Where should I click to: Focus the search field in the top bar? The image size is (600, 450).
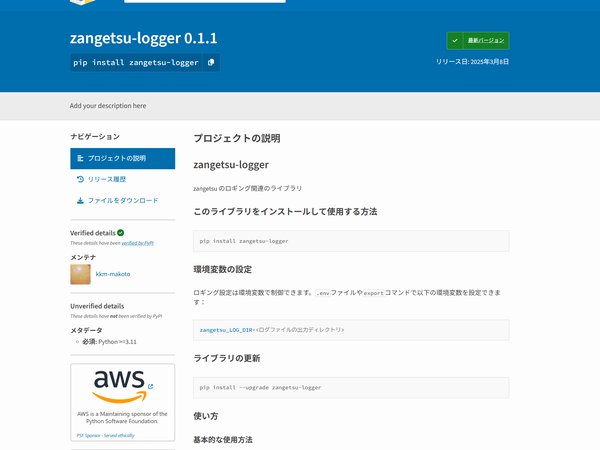[x=205, y=1]
